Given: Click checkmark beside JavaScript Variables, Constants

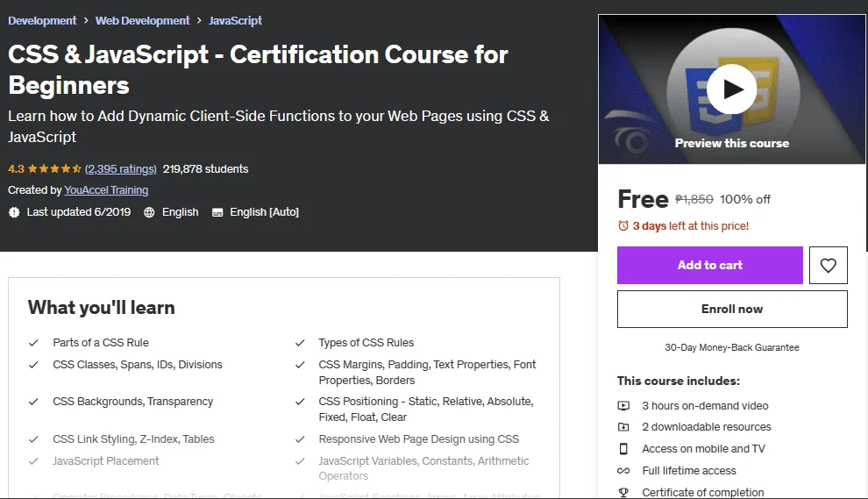Looking at the screenshot, I should tap(300, 460).
